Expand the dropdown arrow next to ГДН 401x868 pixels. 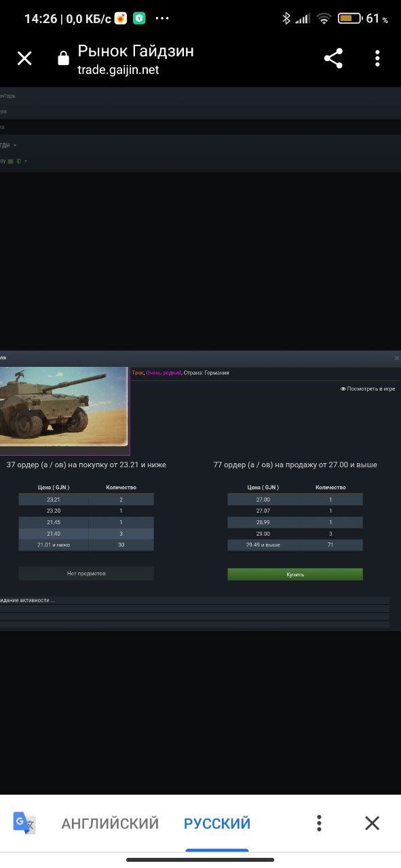(15, 145)
